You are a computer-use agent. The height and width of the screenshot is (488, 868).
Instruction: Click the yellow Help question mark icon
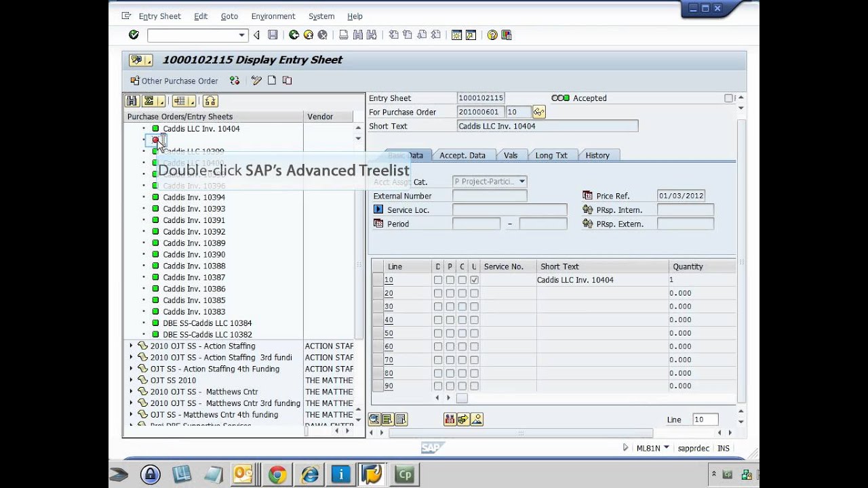(x=492, y=35)
